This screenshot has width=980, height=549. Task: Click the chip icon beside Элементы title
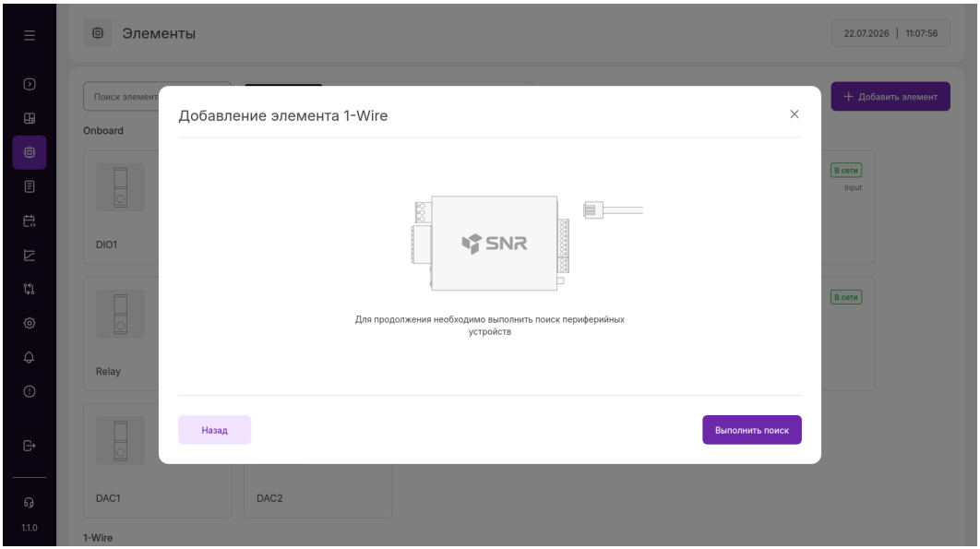98,33
